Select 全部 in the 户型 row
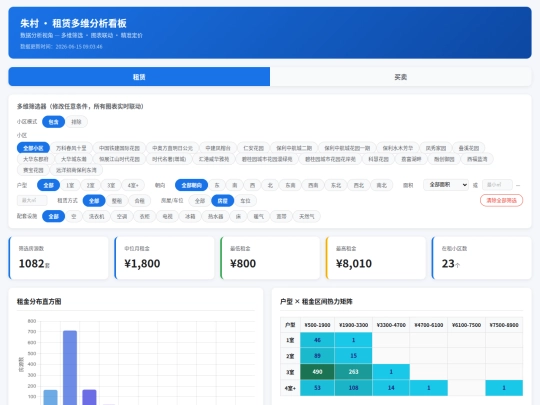 [49, 185]
